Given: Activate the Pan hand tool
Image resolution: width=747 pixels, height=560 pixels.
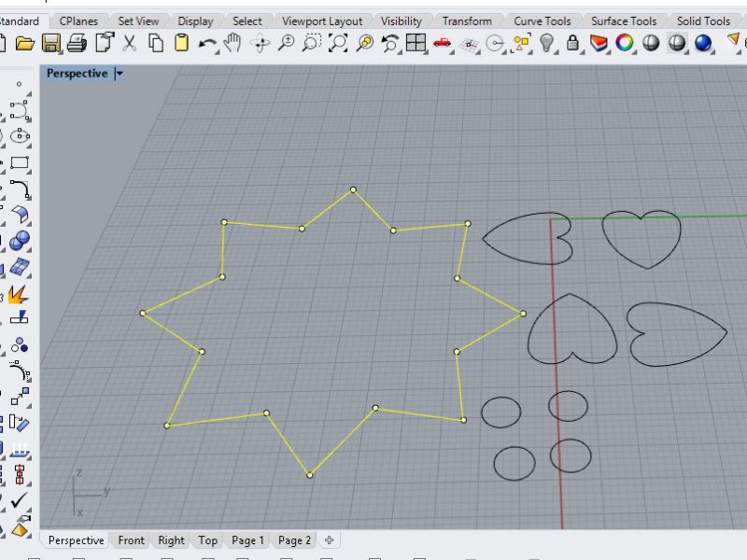Looking at the screenshot, I should [x=233, y=43].
